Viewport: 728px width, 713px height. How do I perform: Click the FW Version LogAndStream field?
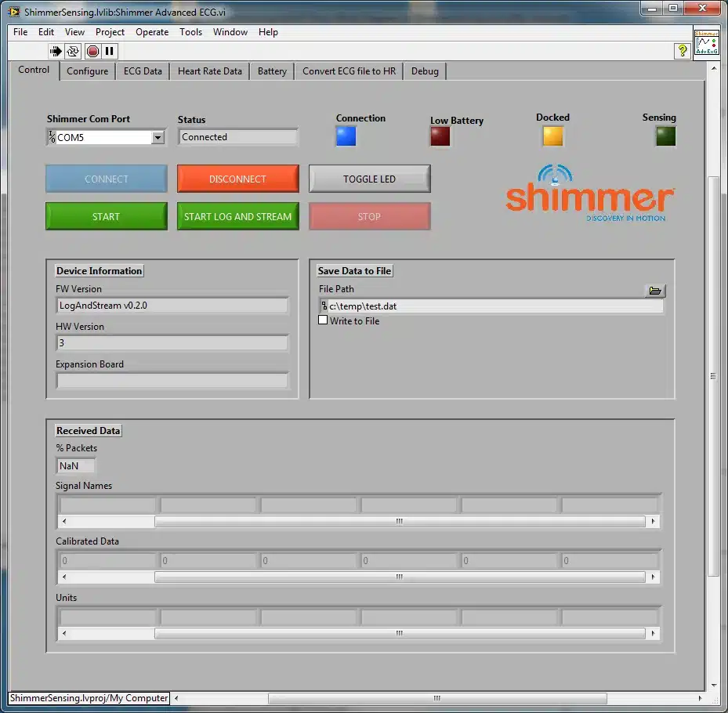[172, 306]
